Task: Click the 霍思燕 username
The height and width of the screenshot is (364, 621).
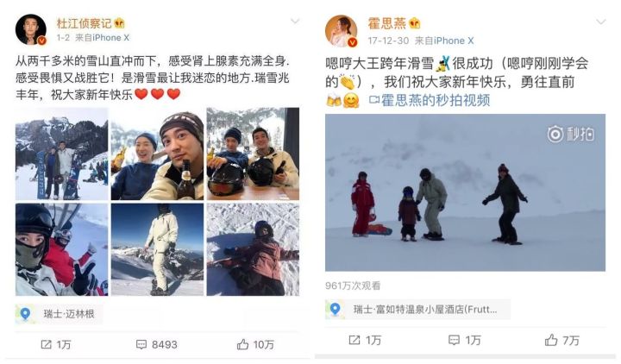Action: pos(387,23)
